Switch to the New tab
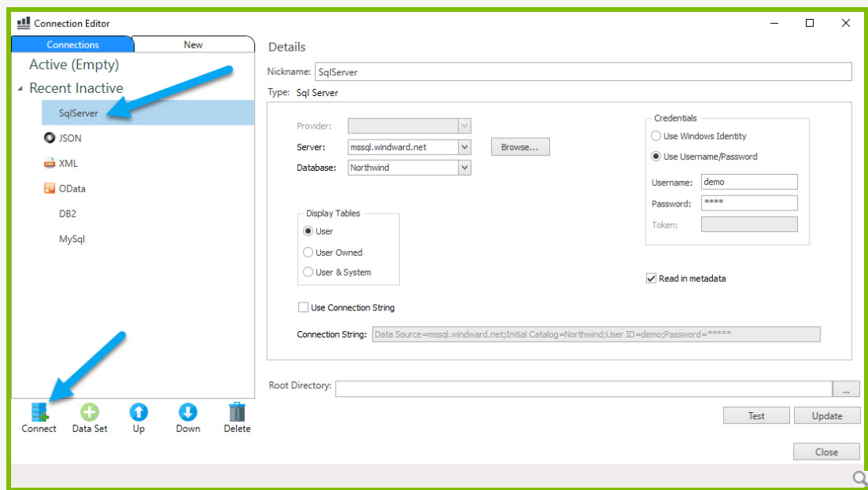The width and height of the screenshot is (868, 490). [193, 44]
